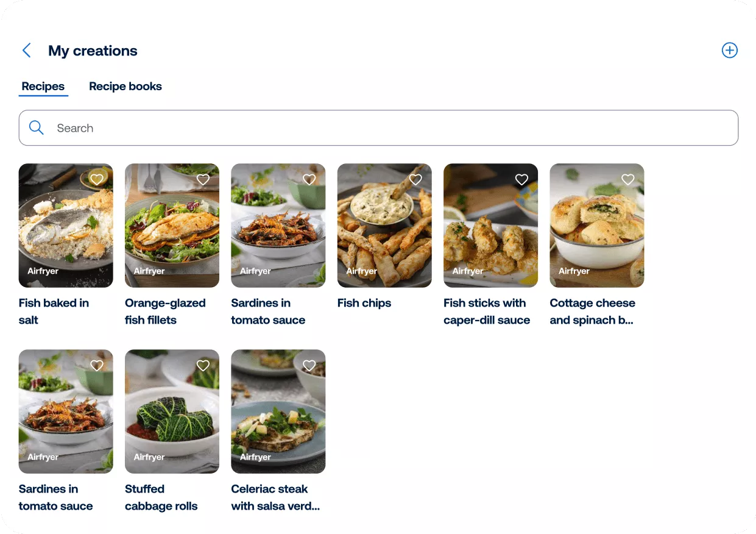Viewport: 756px width, 534px height.
Task: Switch to the Recipes tab
Action: coord(43,87)
